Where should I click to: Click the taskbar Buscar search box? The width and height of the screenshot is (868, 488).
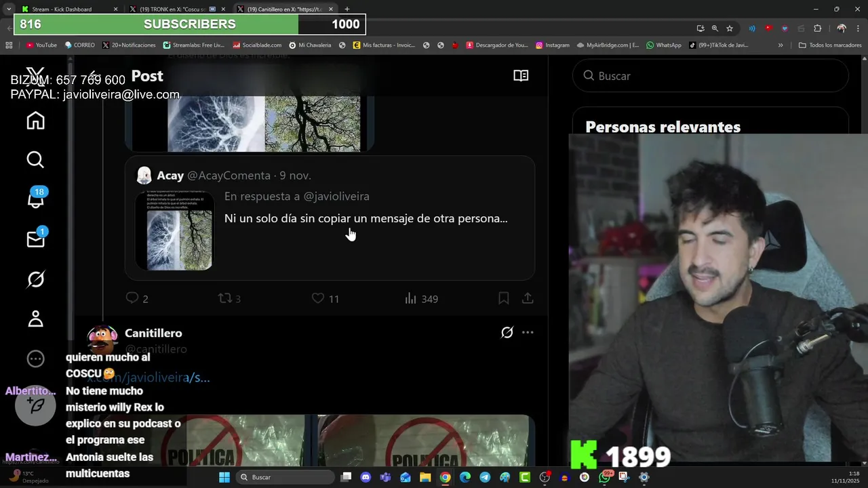click(x=285, y=477)
